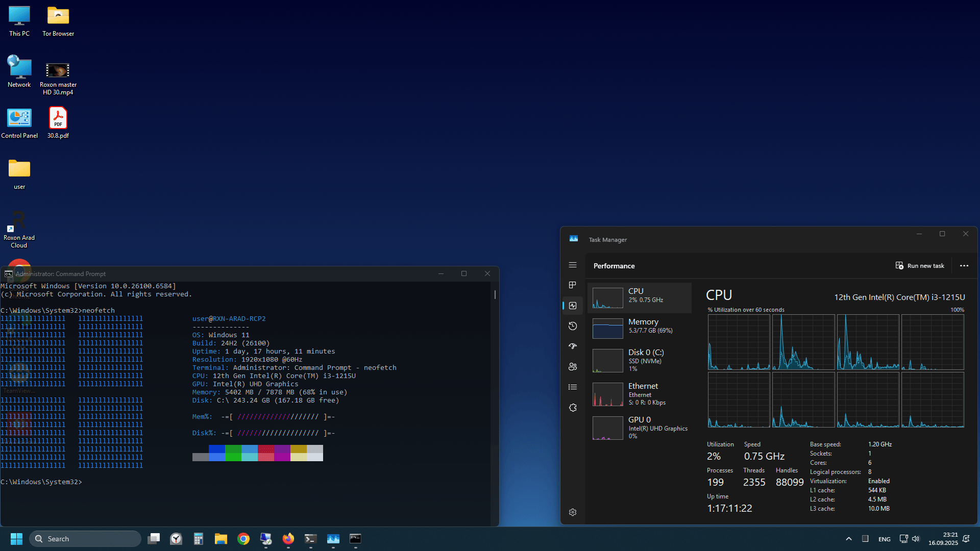The width and height of the screenshot is (980, 551).
Task: Click Run new task button
Action: coord(920,266)
